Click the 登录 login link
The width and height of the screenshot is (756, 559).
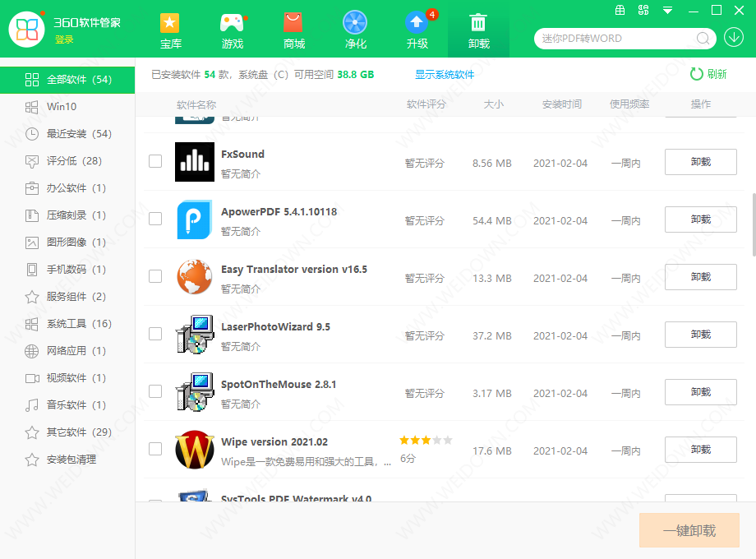coord(64,39)
